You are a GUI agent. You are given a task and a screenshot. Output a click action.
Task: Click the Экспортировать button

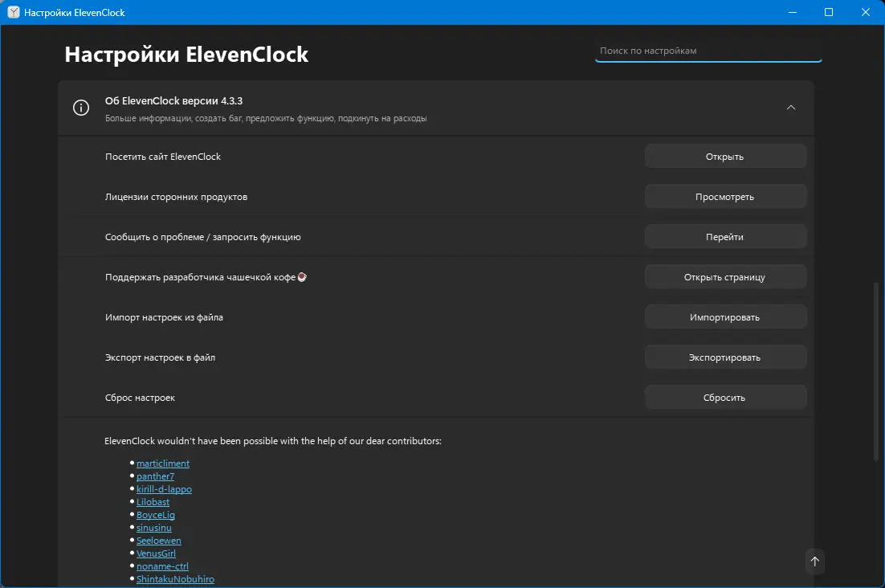pos(725,357)
